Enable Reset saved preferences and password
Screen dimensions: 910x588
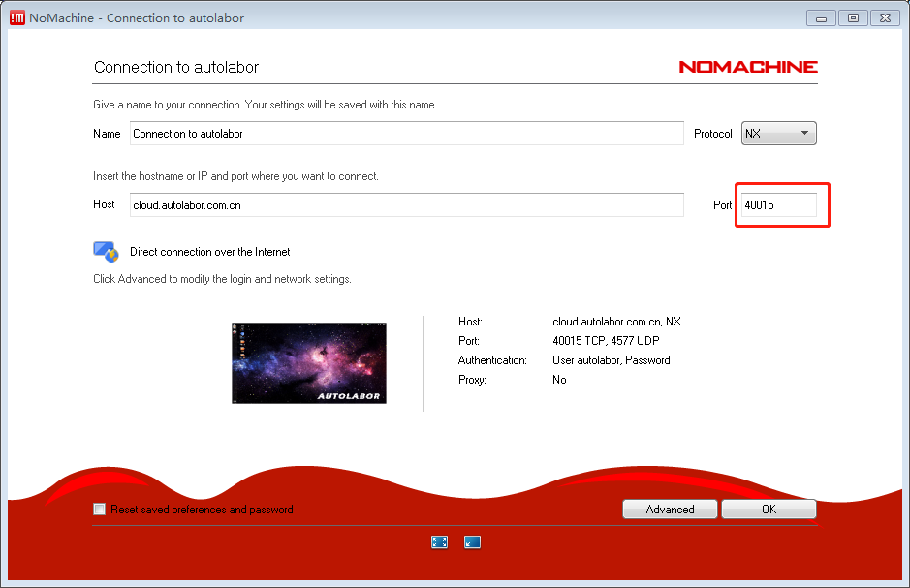click(x=99, y=510)
